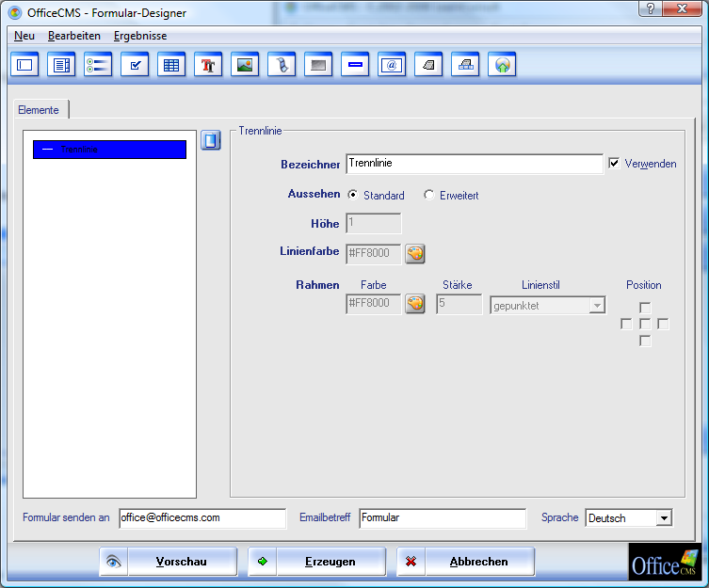Click the Formular senden an email field
The image size is (709, 588).
(202, 518)
